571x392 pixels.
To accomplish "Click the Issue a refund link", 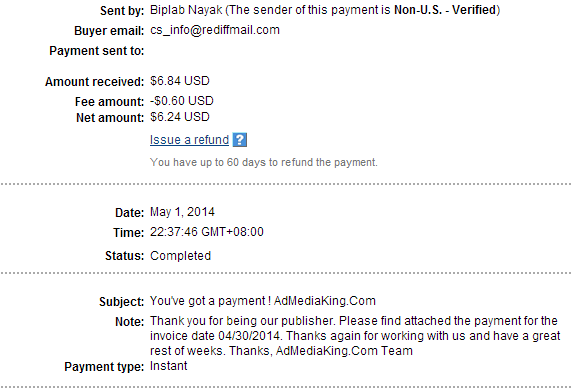I will click(x=189, y=140).
